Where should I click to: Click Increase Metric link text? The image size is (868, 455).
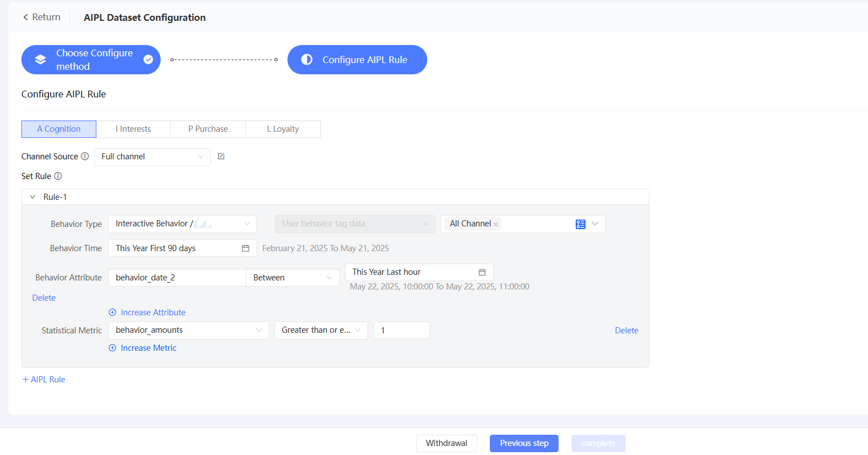[149, 348]
